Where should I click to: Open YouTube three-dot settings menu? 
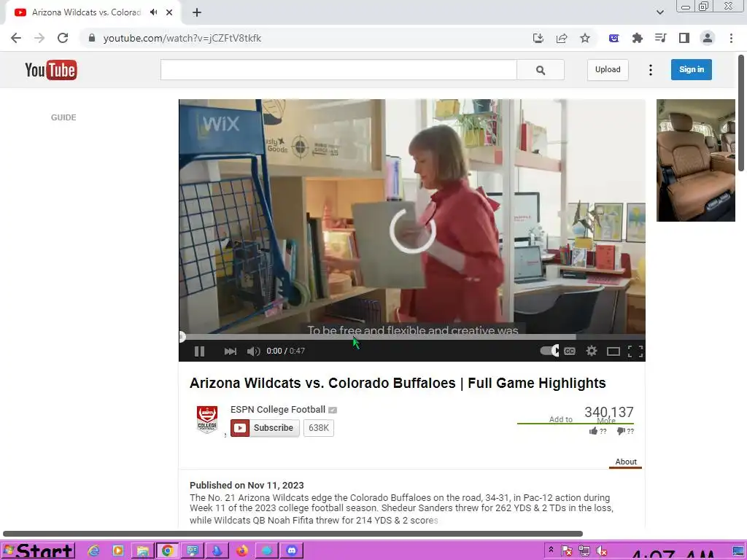(651, 70)
